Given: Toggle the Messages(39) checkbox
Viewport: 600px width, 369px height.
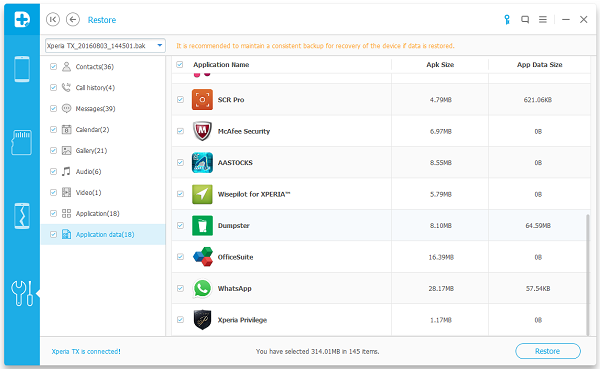Looking at the screenshot, I should [54, 109].
